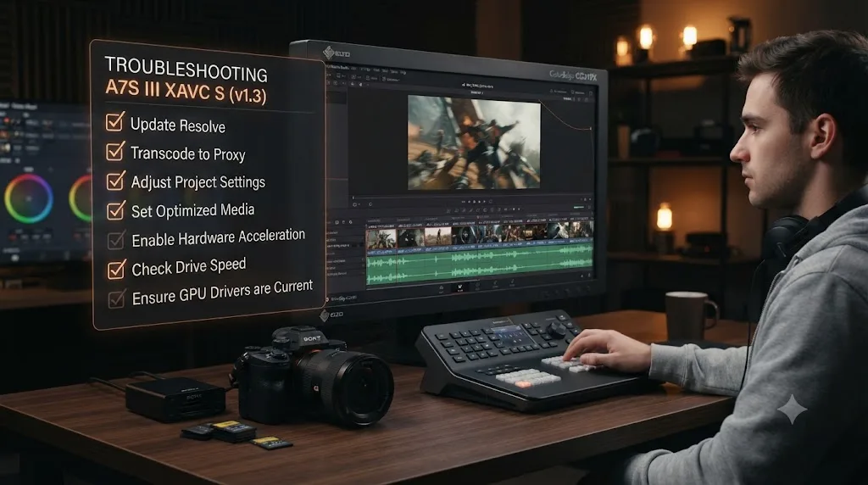Uncheck the Set Optimized Media checkbox
Screen dimensions: 868x485
115,209
